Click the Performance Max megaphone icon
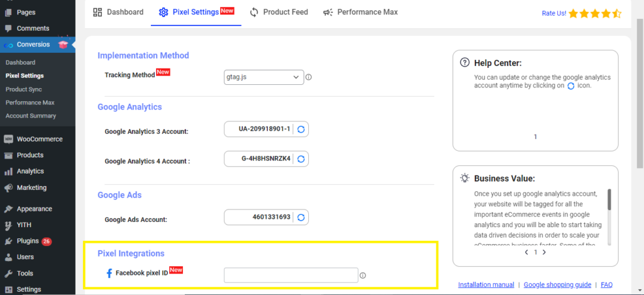Image resolution: width=644 pixels, height=295 pixels. click(328, 13)
